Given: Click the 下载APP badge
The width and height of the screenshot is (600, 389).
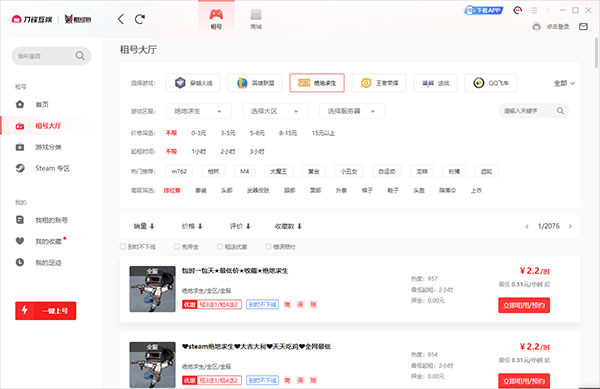Looking at the screenshot, I should pyautogui.click(x=484, y=10).
